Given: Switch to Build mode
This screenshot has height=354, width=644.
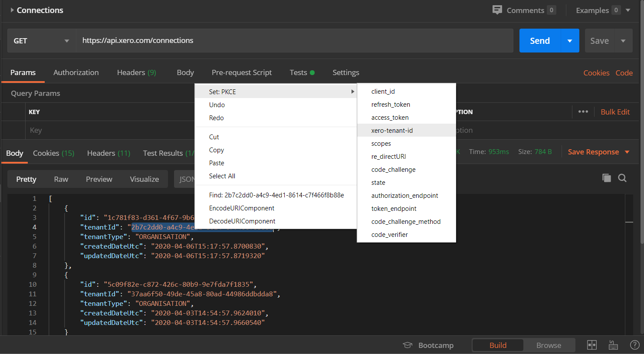Looking at the screenshot, I should tap(498, 345).
